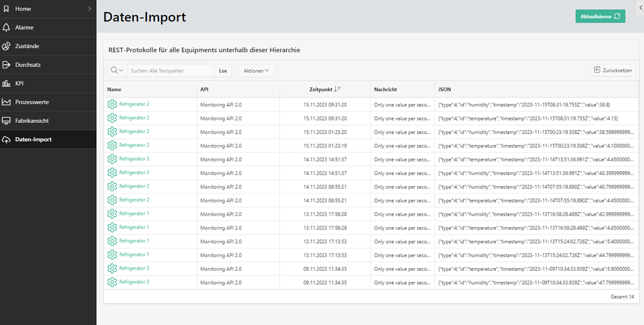
Task: Click the Gesamt 14 total count
Action: click(622, 297)
